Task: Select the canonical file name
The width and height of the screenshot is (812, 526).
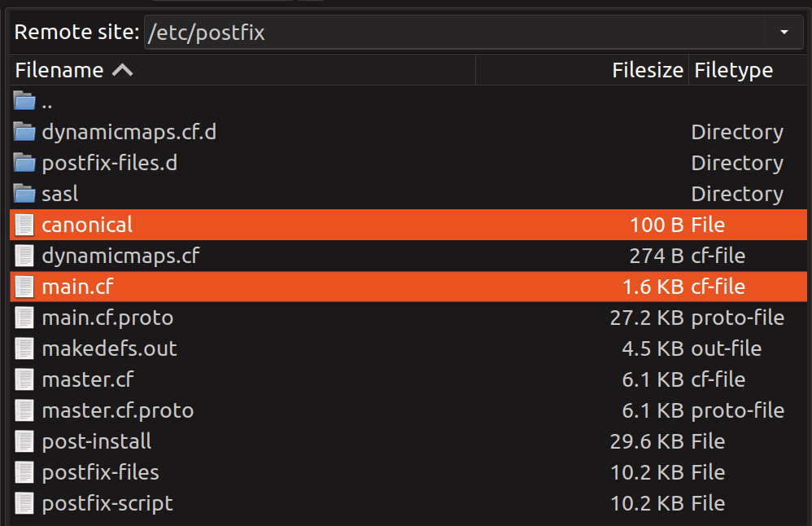Action: click(x=87, y=225)
